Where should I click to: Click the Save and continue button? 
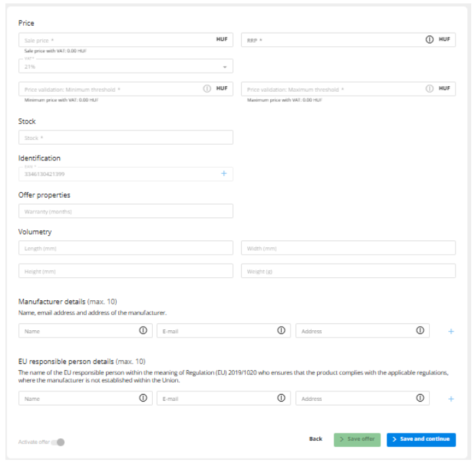(x=421, y=440)
